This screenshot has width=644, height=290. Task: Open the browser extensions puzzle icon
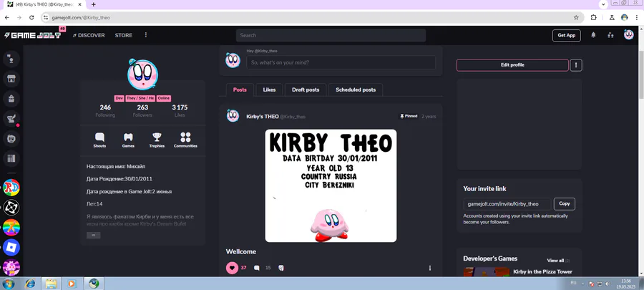click(593, 18)
